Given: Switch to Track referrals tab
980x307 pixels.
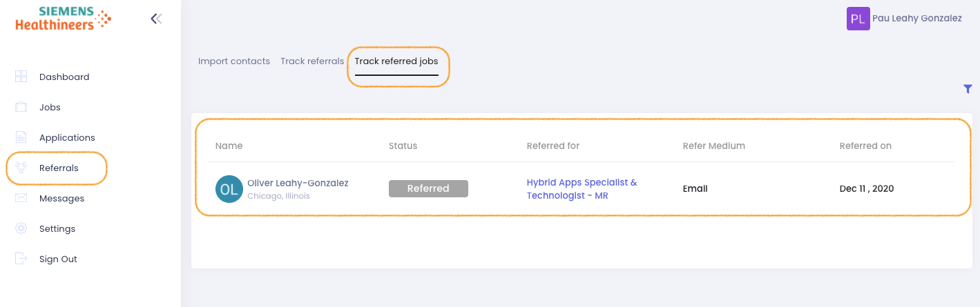Looking at the screenshot, I should [312, 61].
